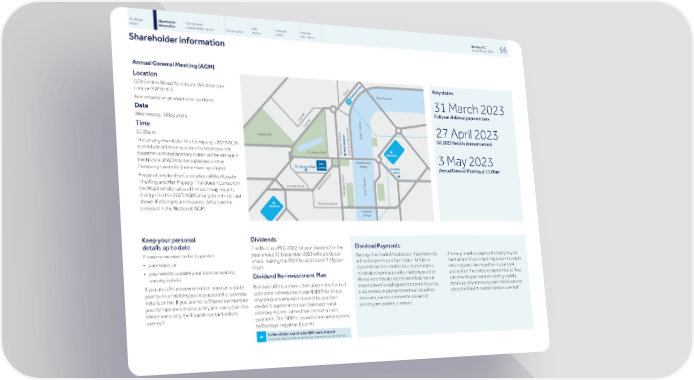Open the Risk review tab
The height and width of the screenshot is (380, 694).
(257, 31)
